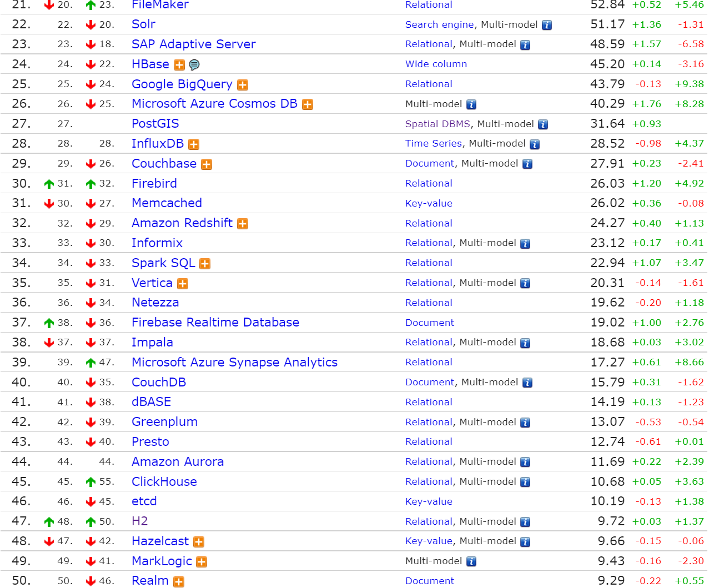Visit the Microsoft Azure Cosmos DB link
719x588 pixels.
tap(214, 104)
